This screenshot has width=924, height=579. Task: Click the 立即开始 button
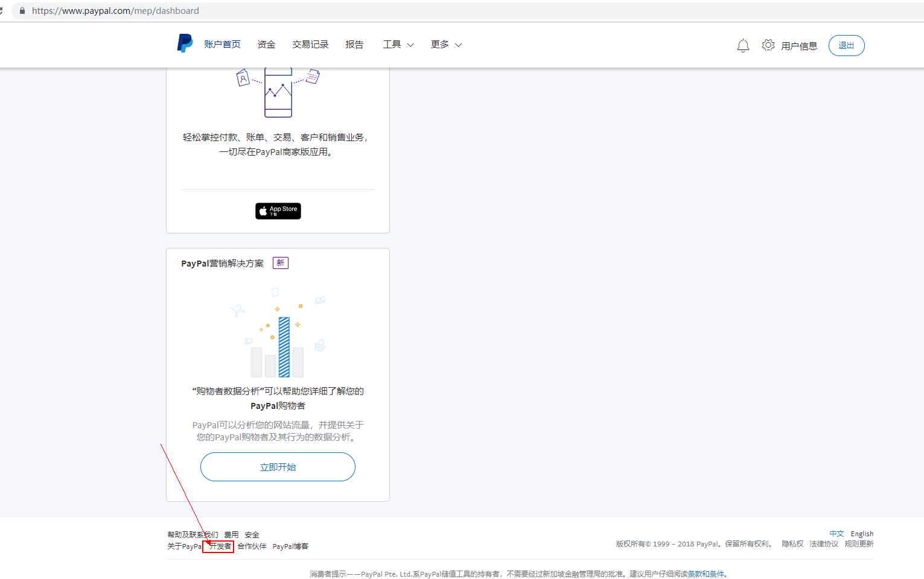pos(278,467)
